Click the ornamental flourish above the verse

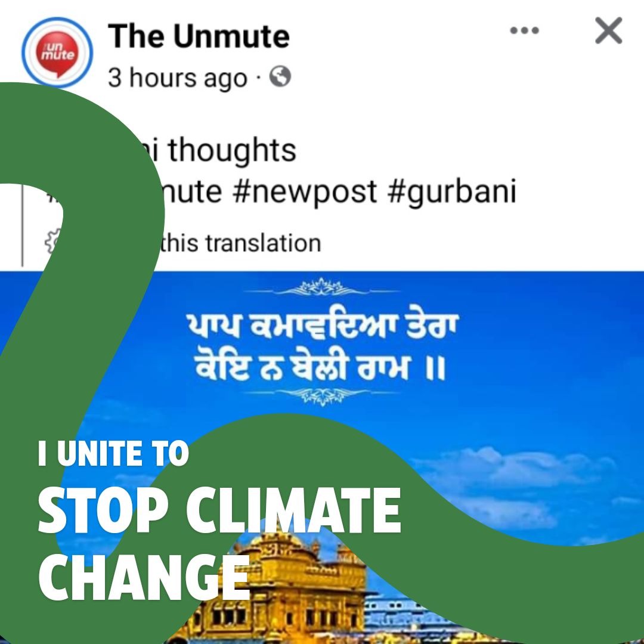[x=322, y=287]
